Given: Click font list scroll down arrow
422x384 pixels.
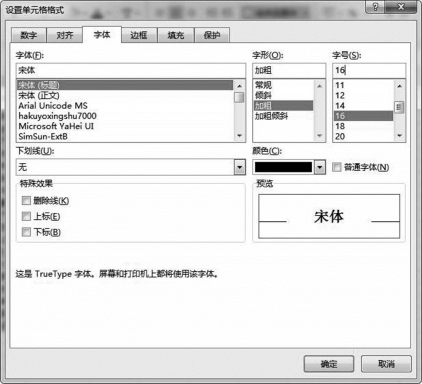Looking at the screenshot, I should pos(239,136).
